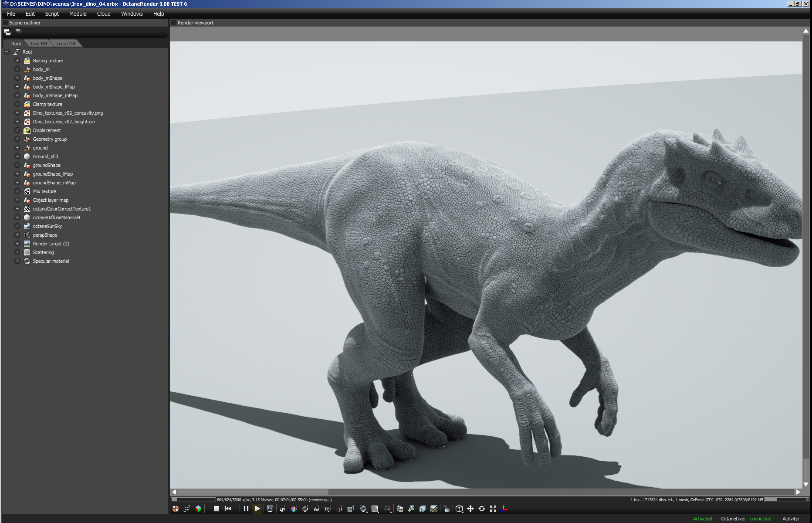The height and width of the screenshot is (523, 812).
Task: Click the world axis icon
Action: coord(504,509)
